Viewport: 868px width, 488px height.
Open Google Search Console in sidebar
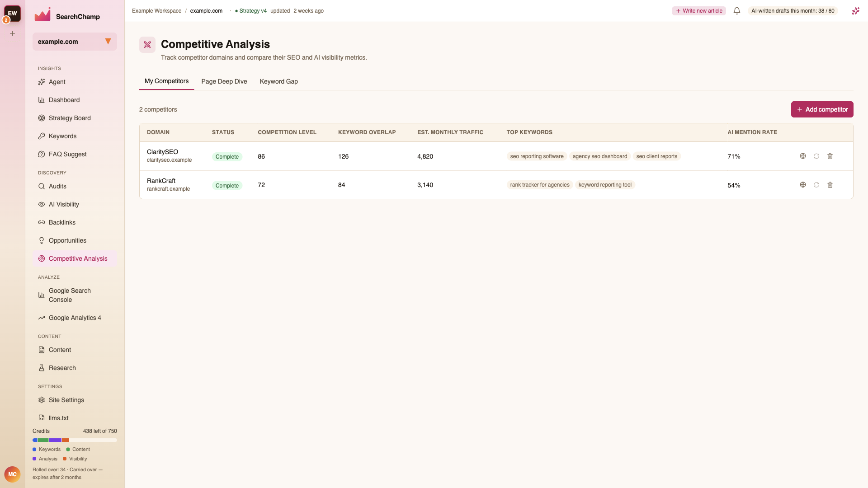(75, 295)
